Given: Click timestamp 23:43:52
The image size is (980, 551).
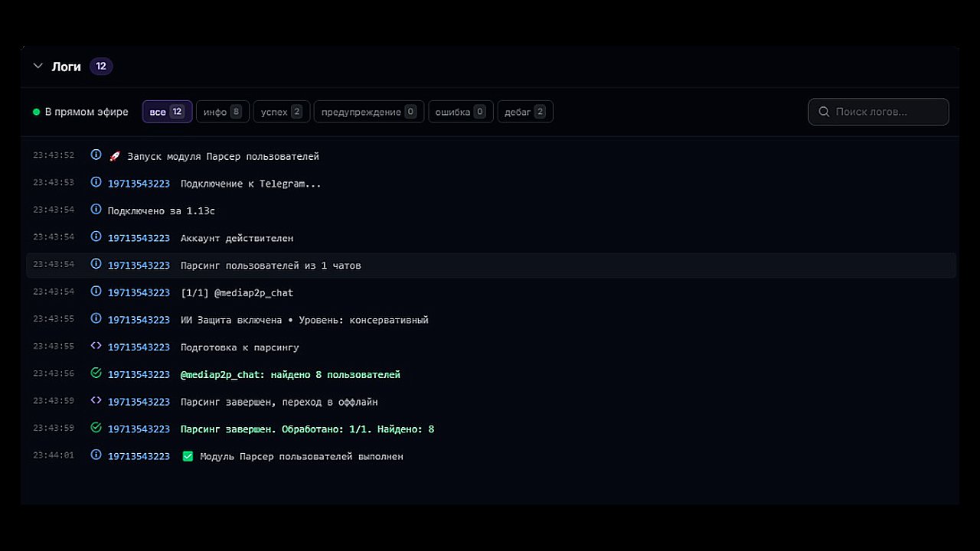Looking at the screenshot, I should [54, 155].
